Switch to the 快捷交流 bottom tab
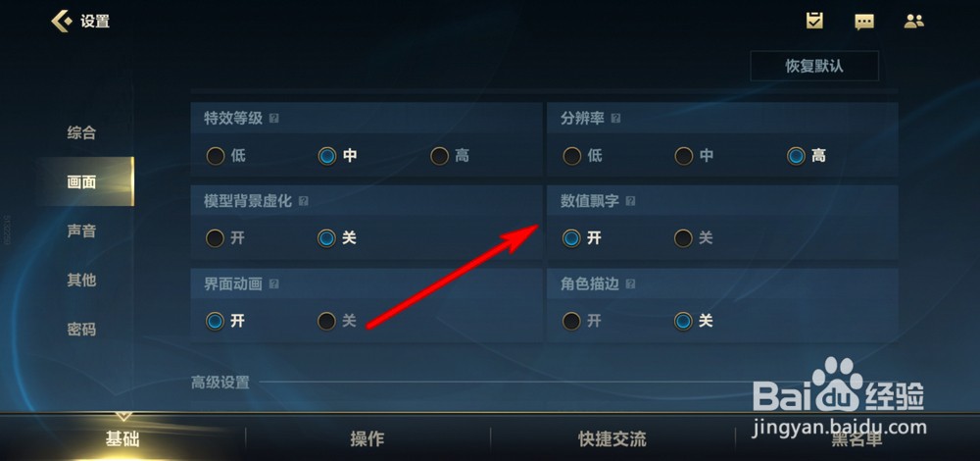 tap(612, 439)
